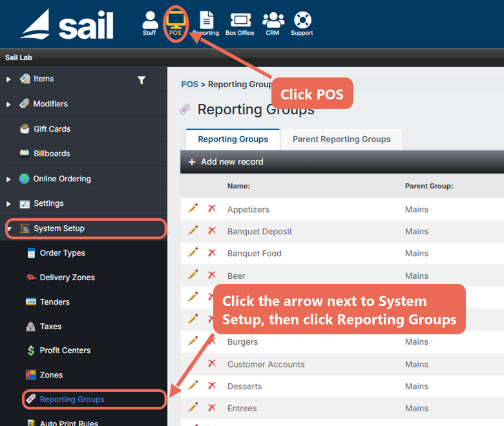Open Delivery Zones in sidebar

point(67,278)
